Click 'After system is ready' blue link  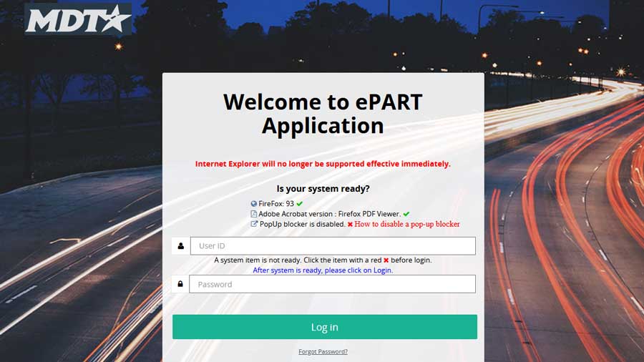click(x=323, y=270)
